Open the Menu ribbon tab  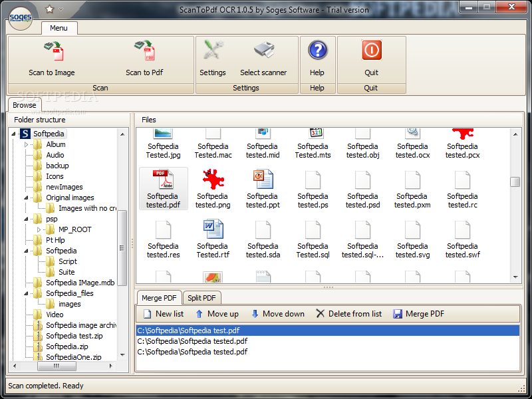point(59,28)
